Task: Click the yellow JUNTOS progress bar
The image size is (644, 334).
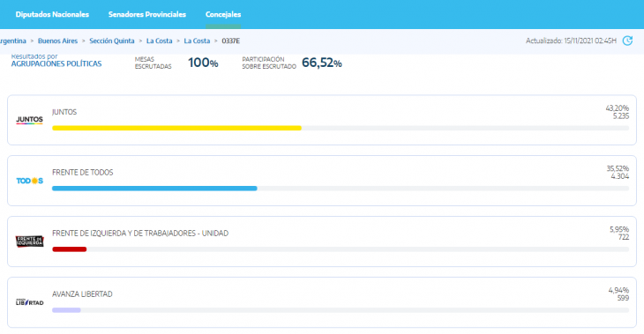Action: click(x=176, y=128)
